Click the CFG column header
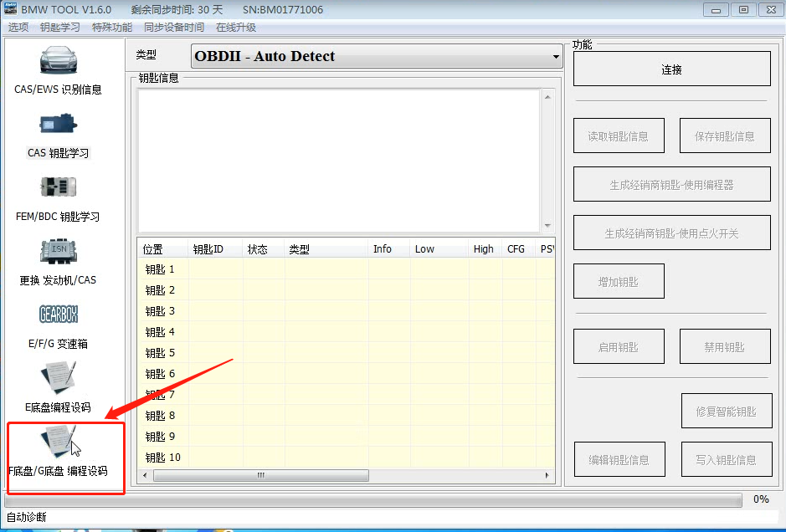 [519, 249]
